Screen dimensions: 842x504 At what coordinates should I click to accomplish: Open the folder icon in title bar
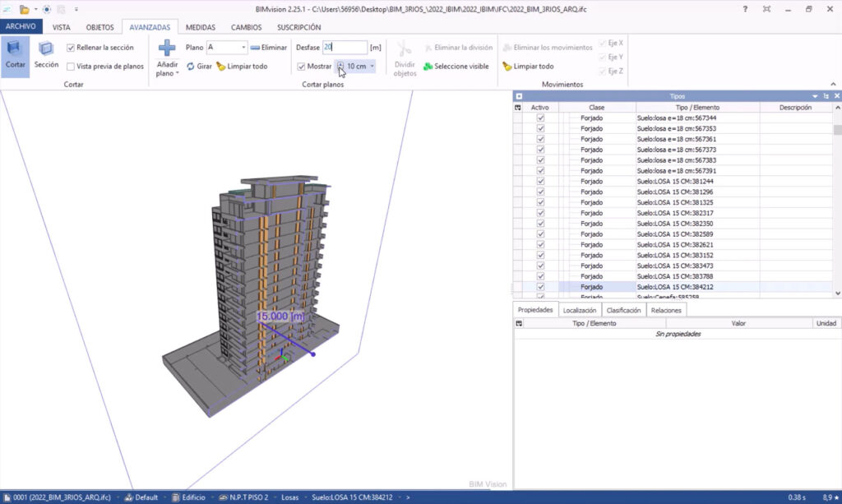tap(25, 9)
